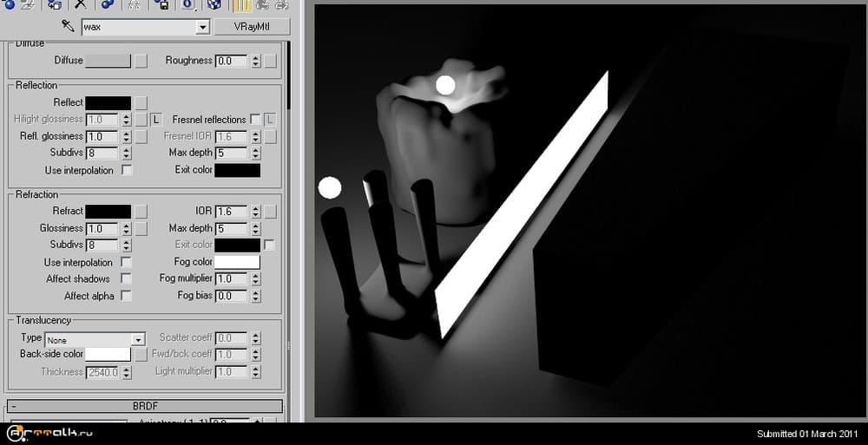This screenshot has width=868, height=445.
Task: Open the Reflect color swatch
Action: 108,102
